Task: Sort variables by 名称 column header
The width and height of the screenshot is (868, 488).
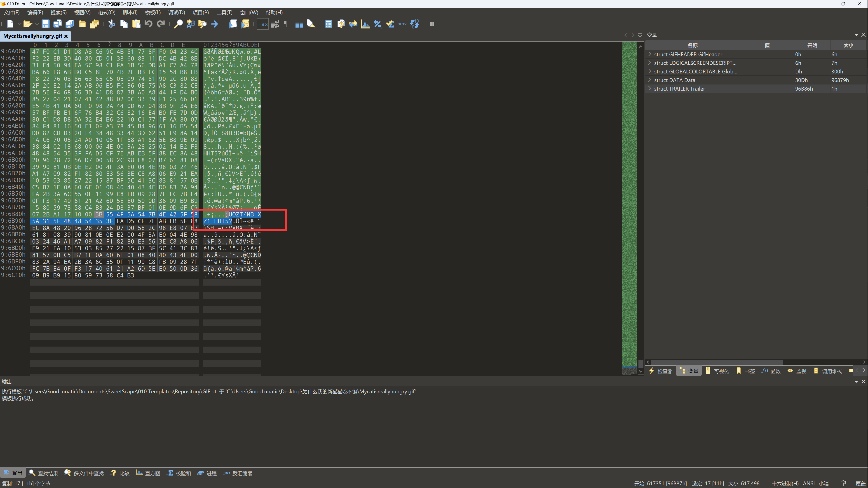Action: click(x=692, y=45)
